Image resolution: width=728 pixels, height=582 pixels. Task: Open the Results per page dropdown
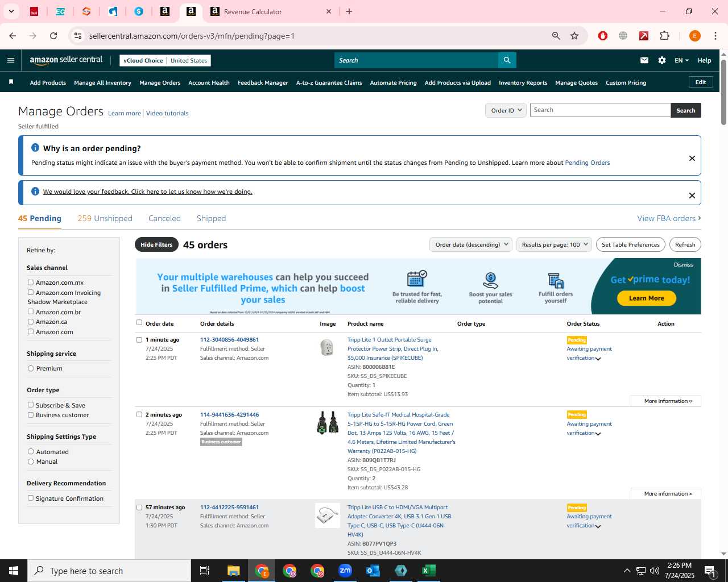tap(554, 245)
